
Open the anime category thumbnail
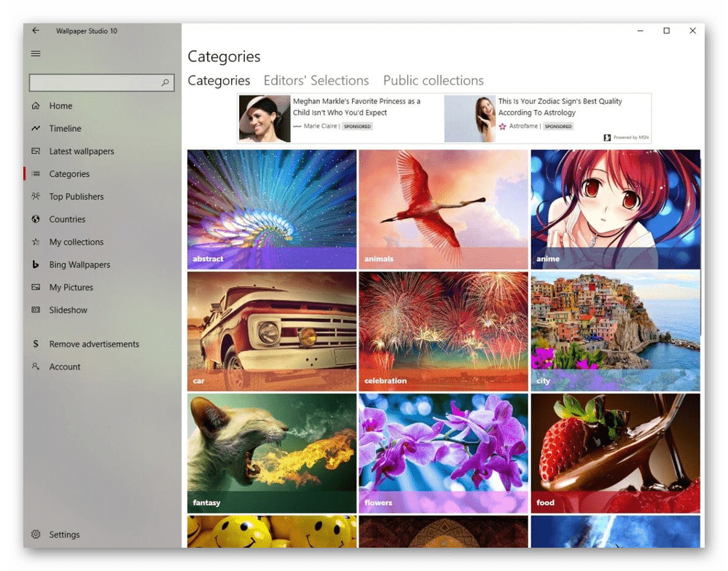615,209
